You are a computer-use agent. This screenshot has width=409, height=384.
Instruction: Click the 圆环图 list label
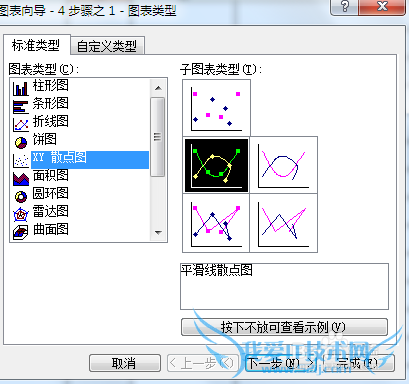coord(51,193)
